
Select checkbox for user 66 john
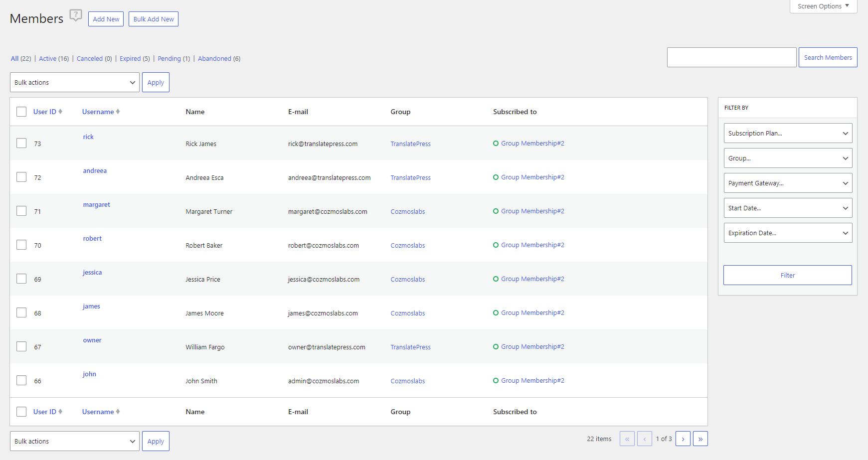(21, 380)
